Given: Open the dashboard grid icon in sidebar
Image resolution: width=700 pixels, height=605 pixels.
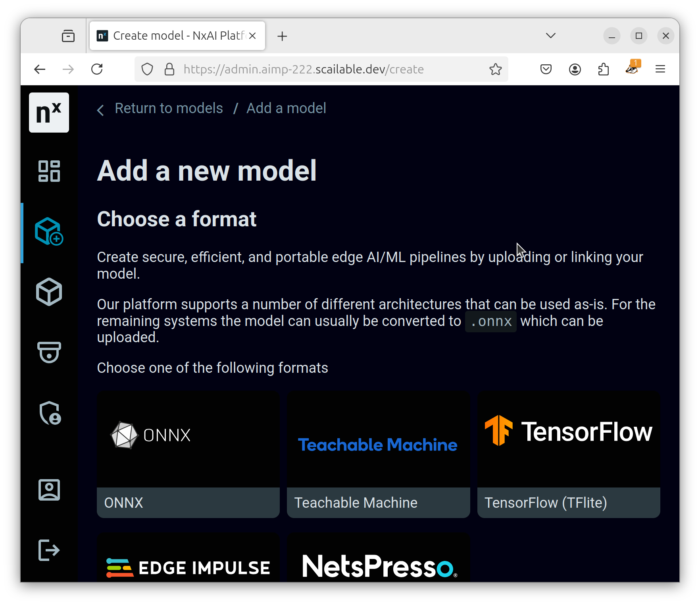Looking at the screenshot, I should coord(49,171).
